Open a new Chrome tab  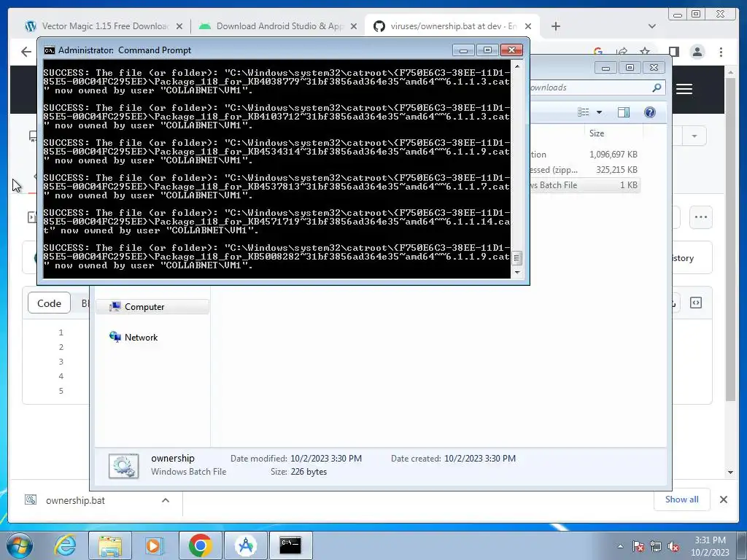coord(555,26)
